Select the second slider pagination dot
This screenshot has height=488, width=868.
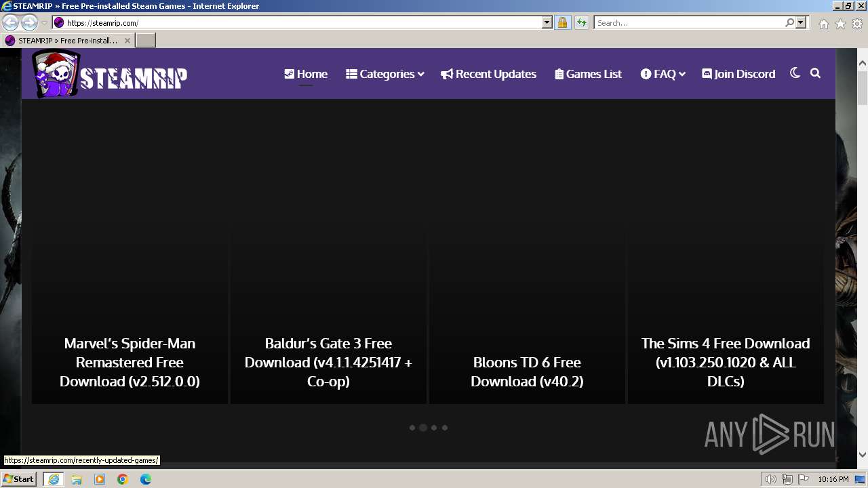tap(423, 428)
